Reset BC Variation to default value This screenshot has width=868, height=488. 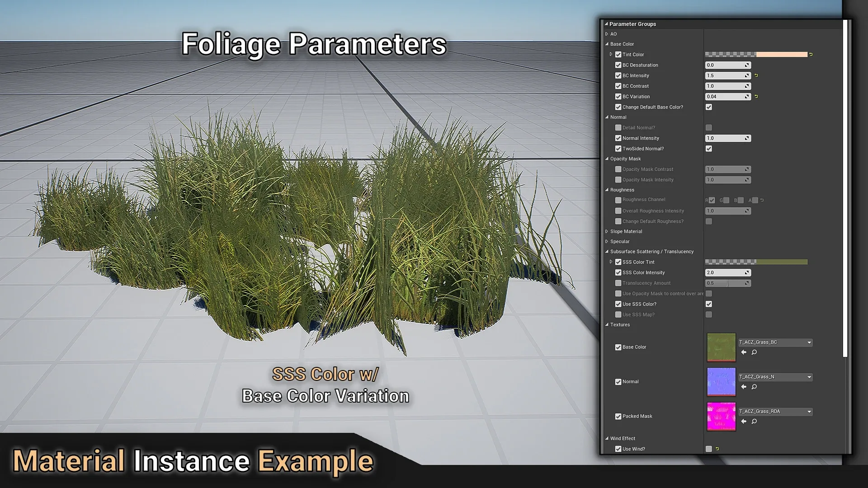point(756,96)
